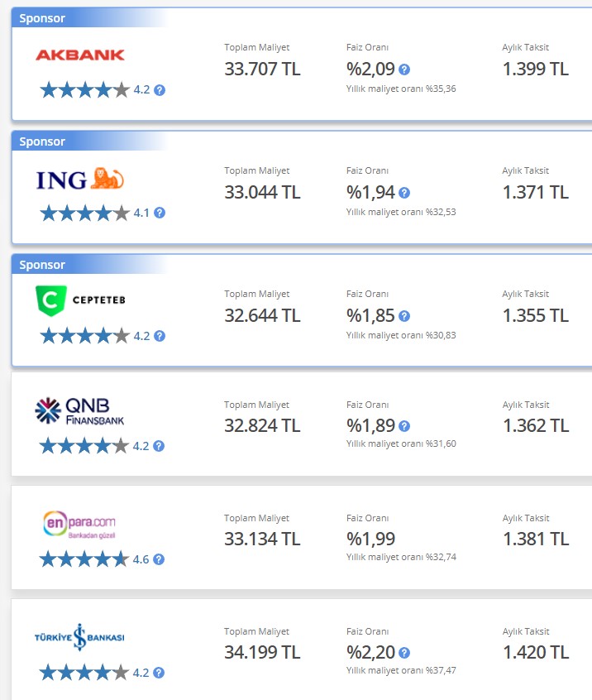This screenshot has height=700, width=592.
Task: Click the Akbank logo
Action: click(80, 55)
